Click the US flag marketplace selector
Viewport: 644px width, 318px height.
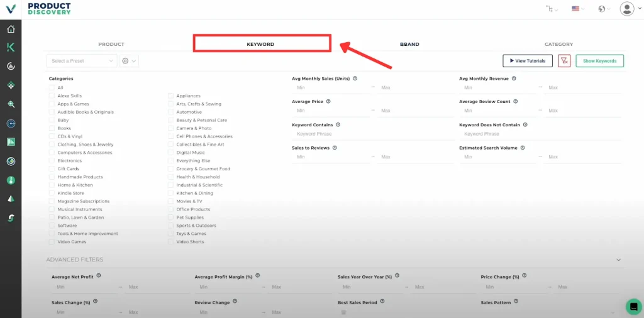tap(575, 9)
